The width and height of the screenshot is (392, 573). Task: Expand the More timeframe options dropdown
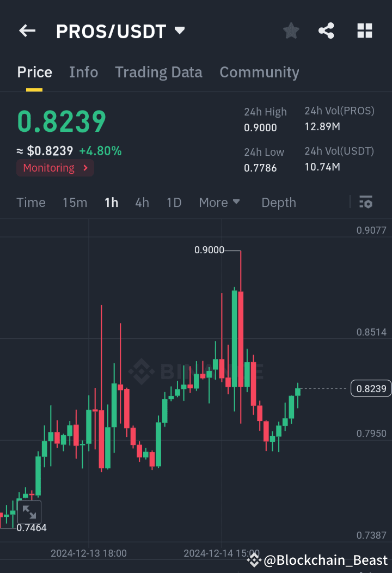219,202
